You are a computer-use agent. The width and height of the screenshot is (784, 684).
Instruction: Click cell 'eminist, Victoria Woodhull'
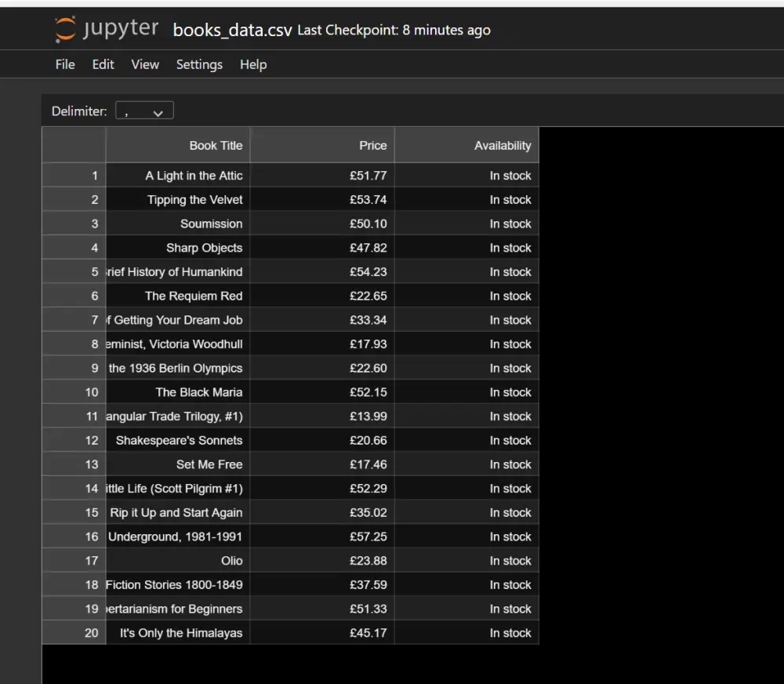(178, 344)
